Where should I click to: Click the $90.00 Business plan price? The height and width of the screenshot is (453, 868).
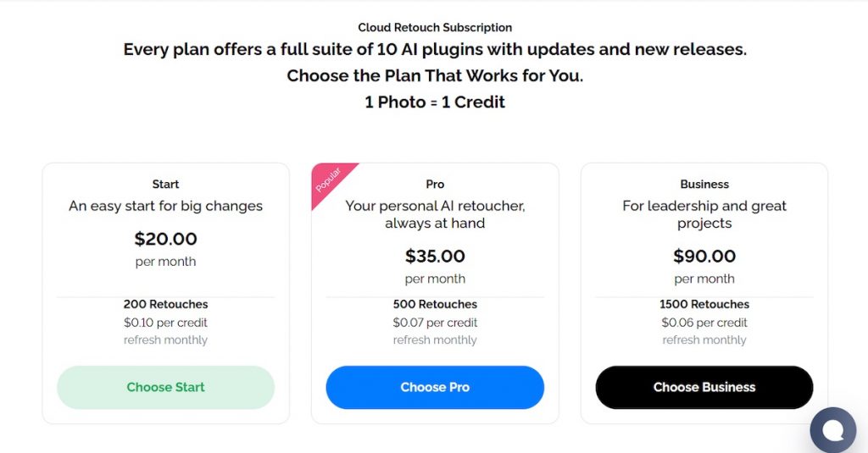point(704,256)
